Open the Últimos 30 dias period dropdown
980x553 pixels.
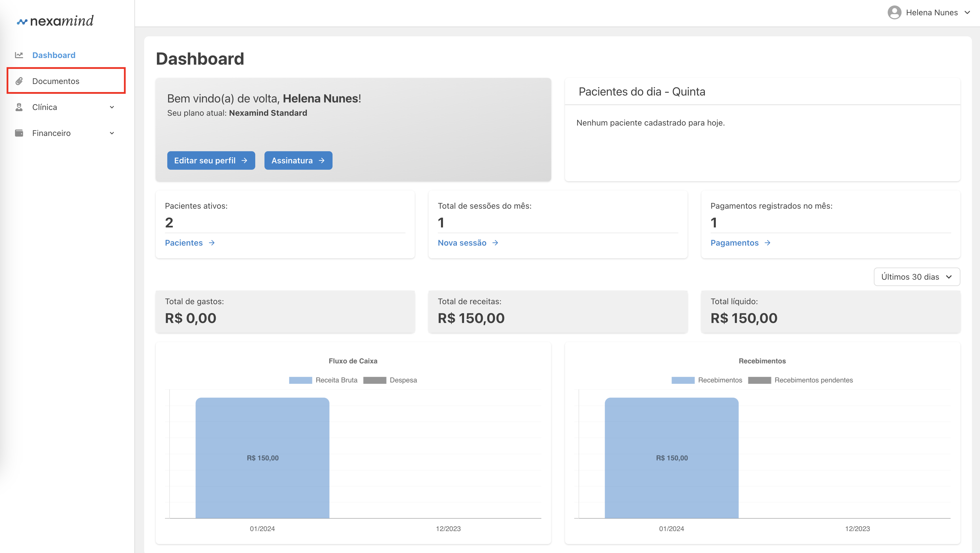coord(917,277)
